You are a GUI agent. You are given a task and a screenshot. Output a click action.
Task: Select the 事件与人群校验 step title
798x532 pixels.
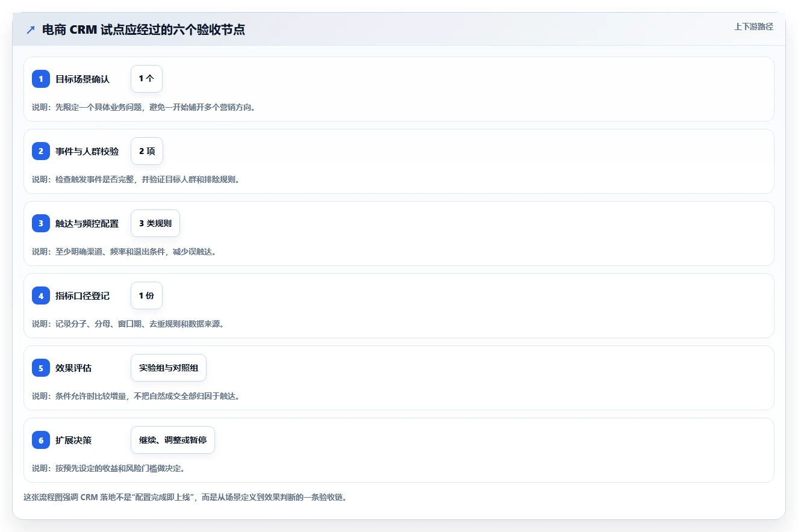coord(87,151)
